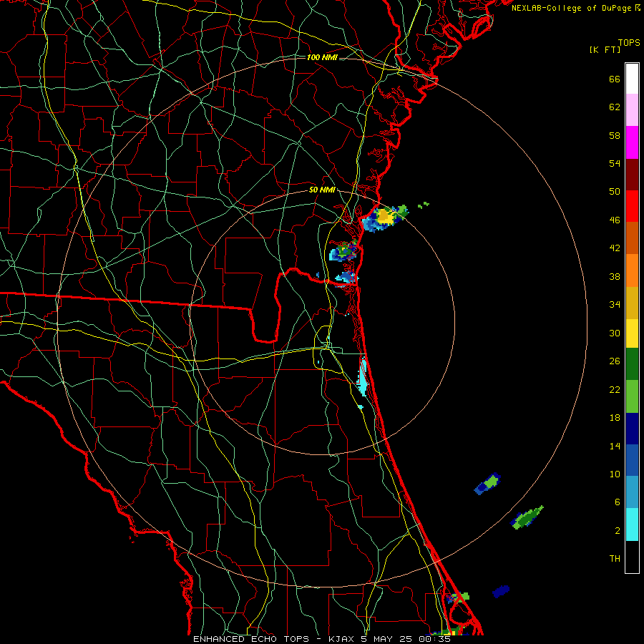Click the dark red 54 K FT legend swatch
Viewport: 644px width, 644px height.
click(632, 174)
